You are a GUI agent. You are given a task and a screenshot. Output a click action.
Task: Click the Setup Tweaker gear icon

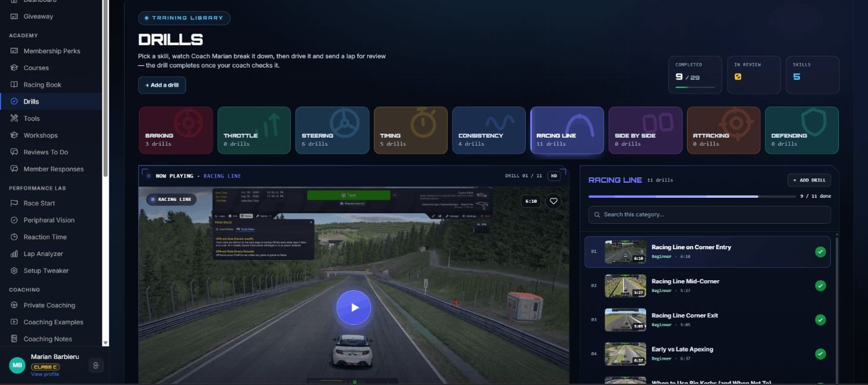pos(14,270)
